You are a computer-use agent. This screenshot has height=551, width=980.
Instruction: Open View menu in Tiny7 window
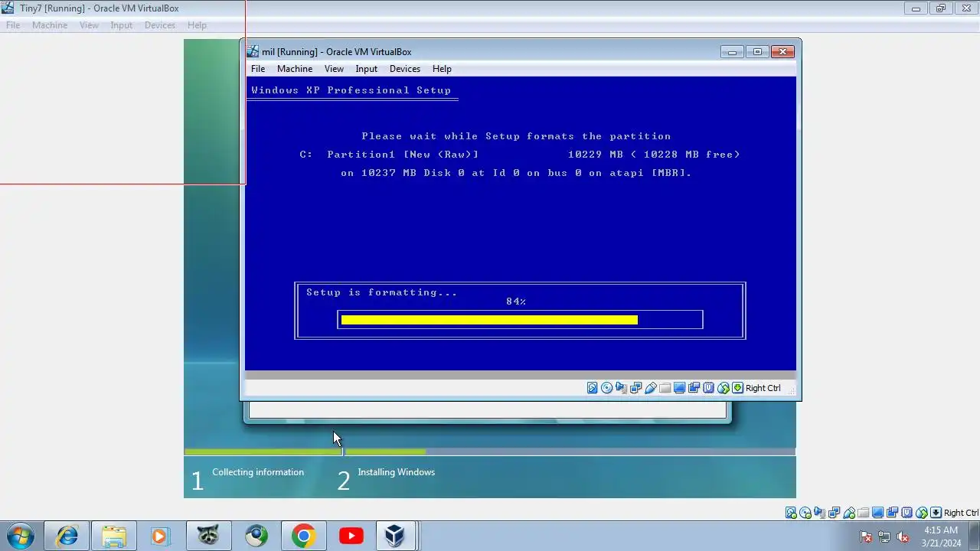tap(89, 25)
